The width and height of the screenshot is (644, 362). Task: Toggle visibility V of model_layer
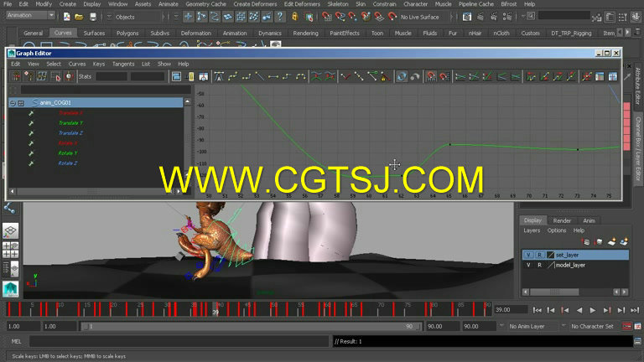tap(528, 265)
